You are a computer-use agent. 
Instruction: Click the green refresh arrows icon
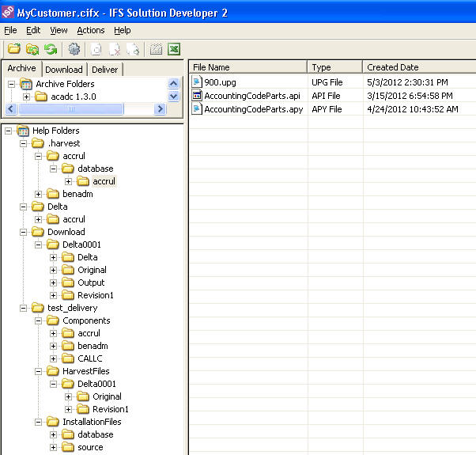tap(50, 49)
